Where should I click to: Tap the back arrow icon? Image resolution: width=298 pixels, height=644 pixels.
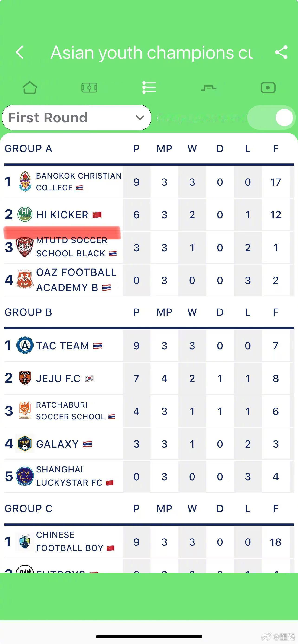[x=19, y=52]
